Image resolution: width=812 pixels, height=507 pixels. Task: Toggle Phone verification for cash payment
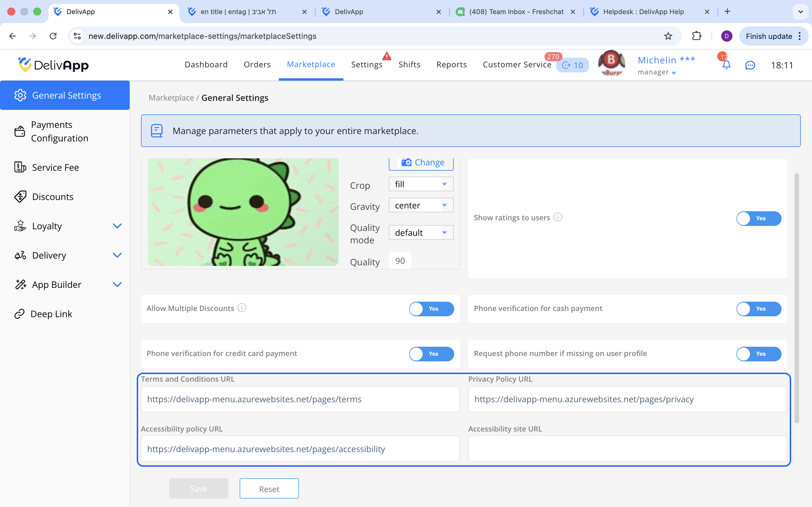(x=758, y=309)
